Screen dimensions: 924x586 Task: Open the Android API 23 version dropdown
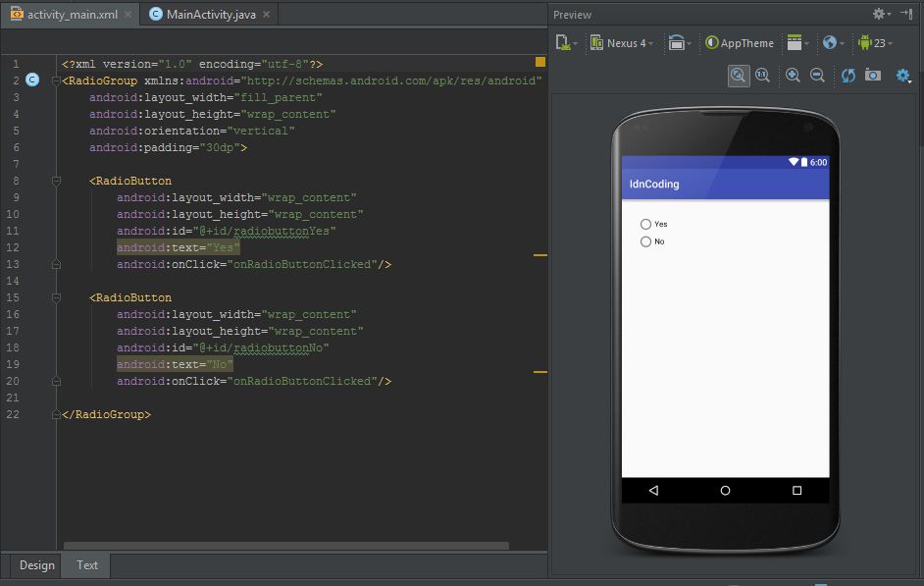tap(875, 43)
